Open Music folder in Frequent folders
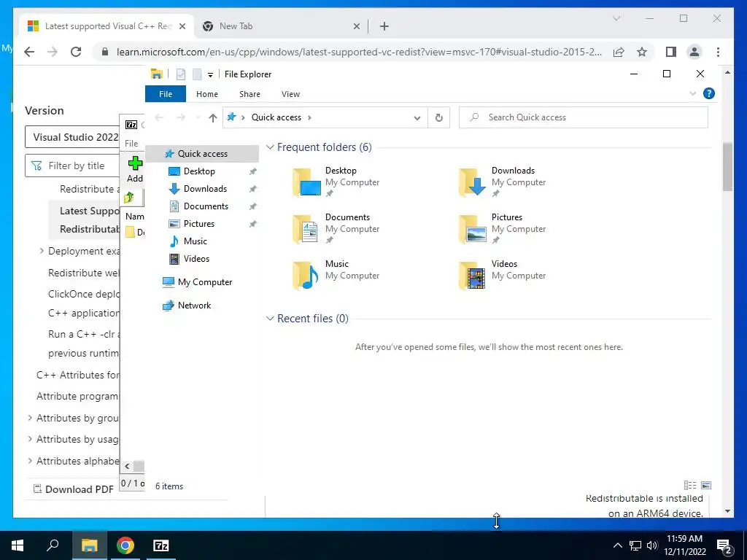The height and width of the screenshot is (560, 747). (336, 275)
